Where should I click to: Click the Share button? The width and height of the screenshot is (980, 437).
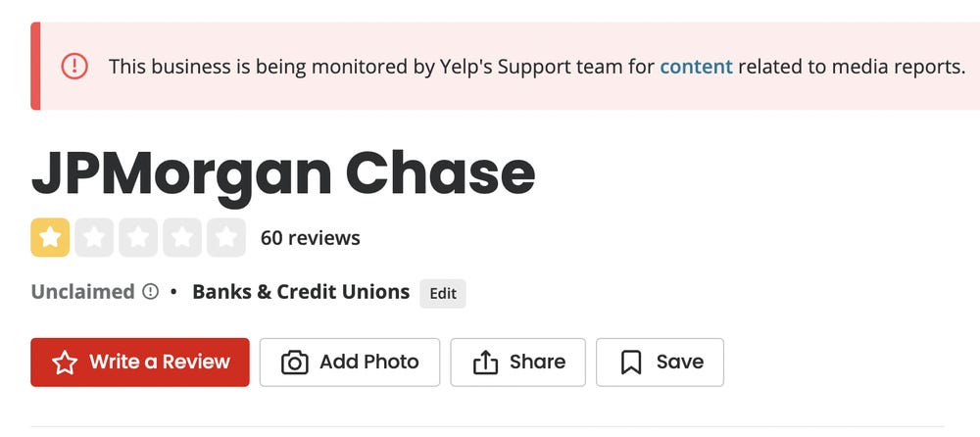pyautogui.click(x=518, y=362)
